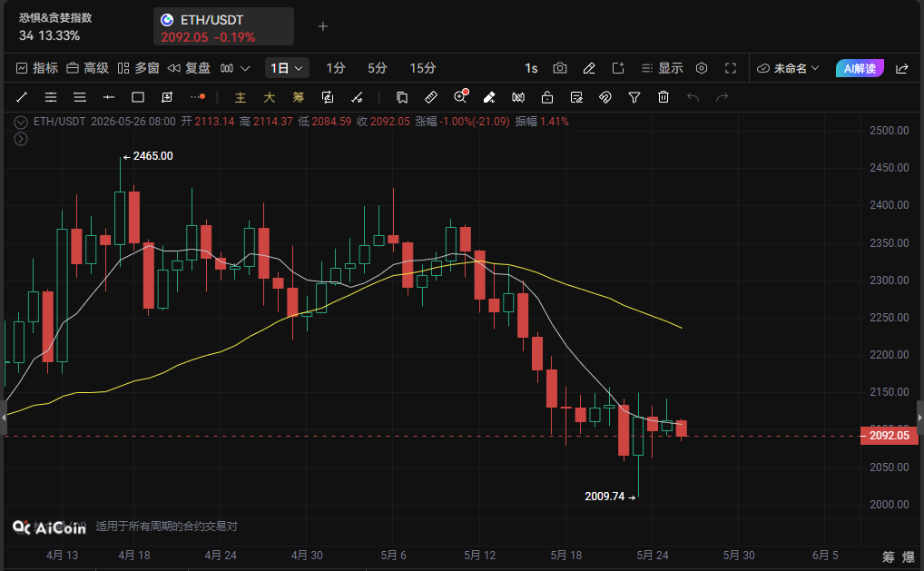Add a new tab with plus button
The image size is (924, 571).
pos(323,26)
